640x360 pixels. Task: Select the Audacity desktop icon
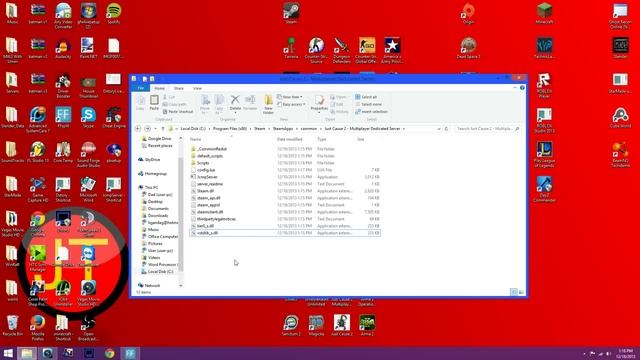[63, 48]
